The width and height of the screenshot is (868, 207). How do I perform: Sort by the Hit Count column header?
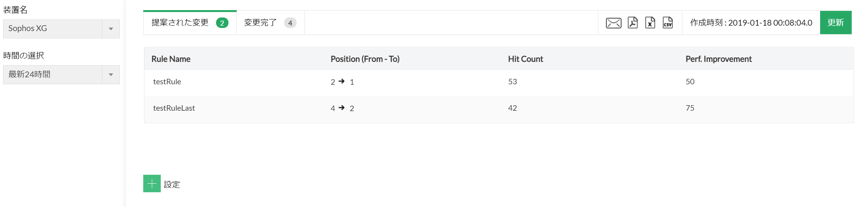525,59
